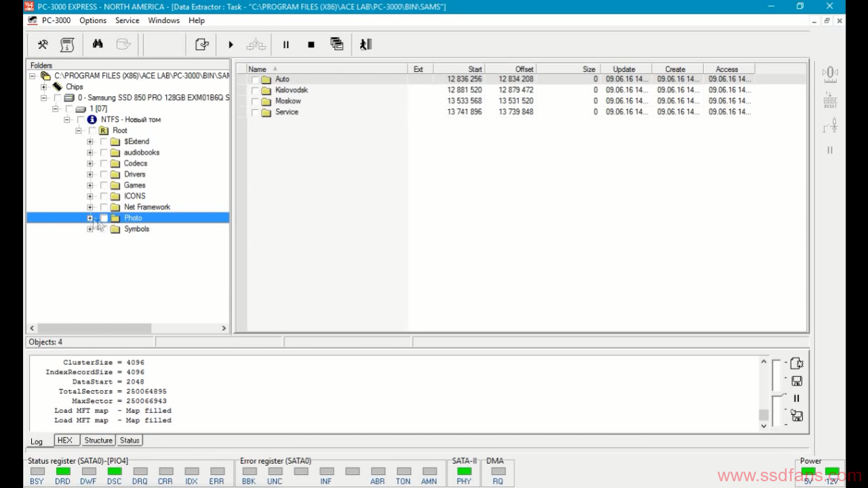The width and height of the screenshot is (868, 488).
Task: Check the Service folder checkbox
Action: [x=255, y=113]
